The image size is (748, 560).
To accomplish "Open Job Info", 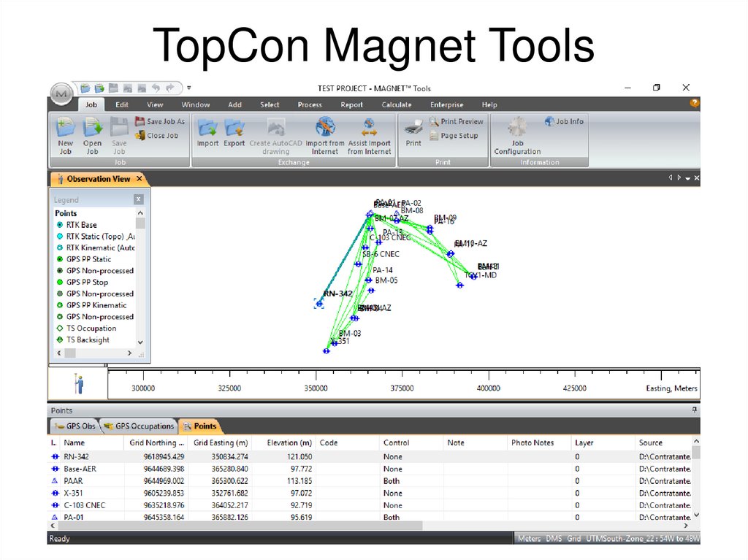I will 564,122.
